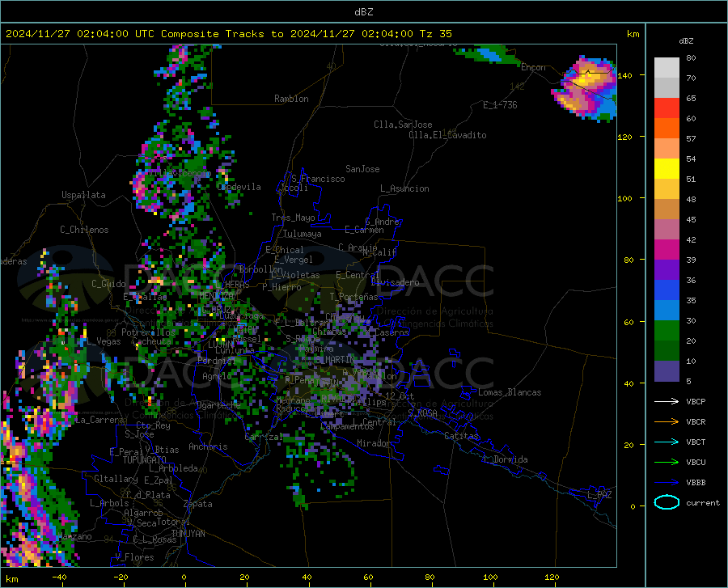Screen dimensions: 728x588
Task: Click the 'SanJose' label on the map
Action: click(362, 169)
